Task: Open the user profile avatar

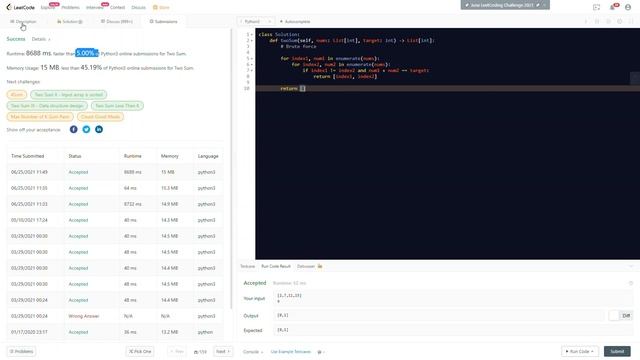Action: (x=628, y=7)
